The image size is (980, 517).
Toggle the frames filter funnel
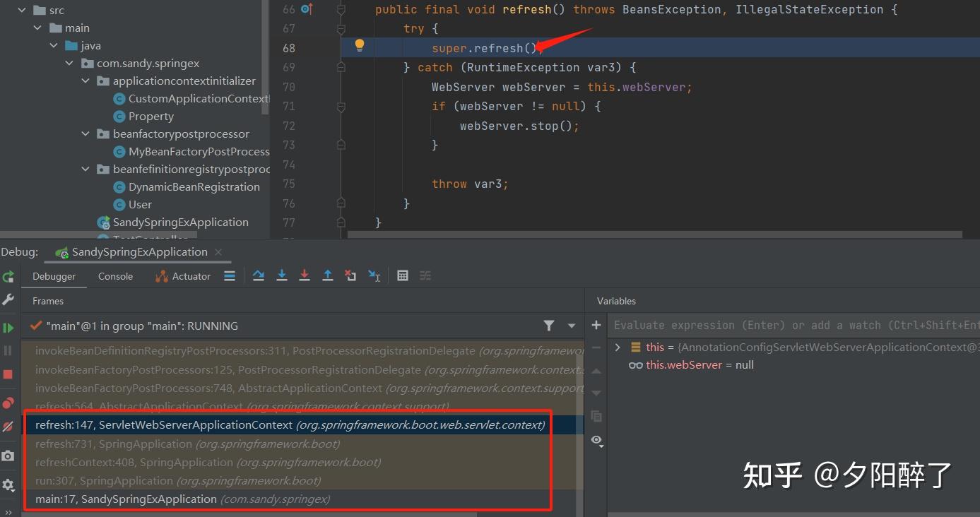[x=550, y=326]
